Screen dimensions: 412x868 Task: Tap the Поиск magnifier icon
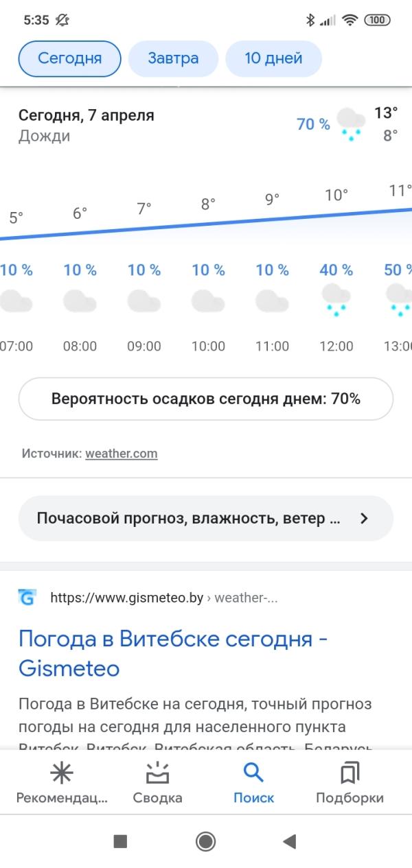[x=253, y=773]
